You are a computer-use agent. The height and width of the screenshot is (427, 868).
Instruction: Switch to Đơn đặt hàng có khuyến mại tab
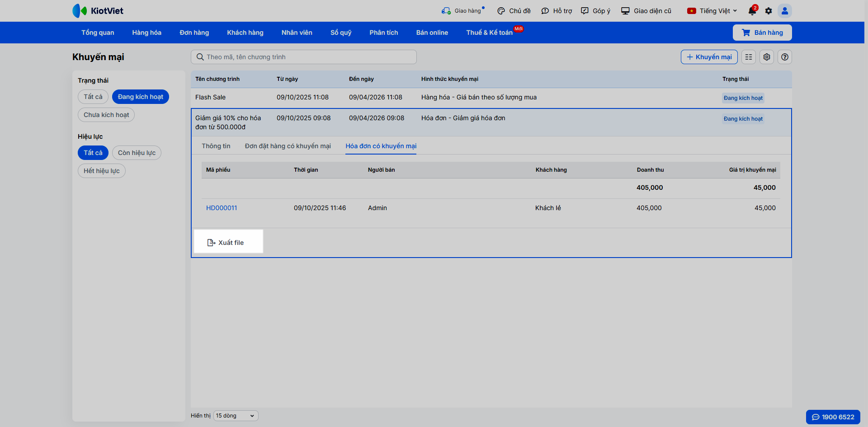288,146
